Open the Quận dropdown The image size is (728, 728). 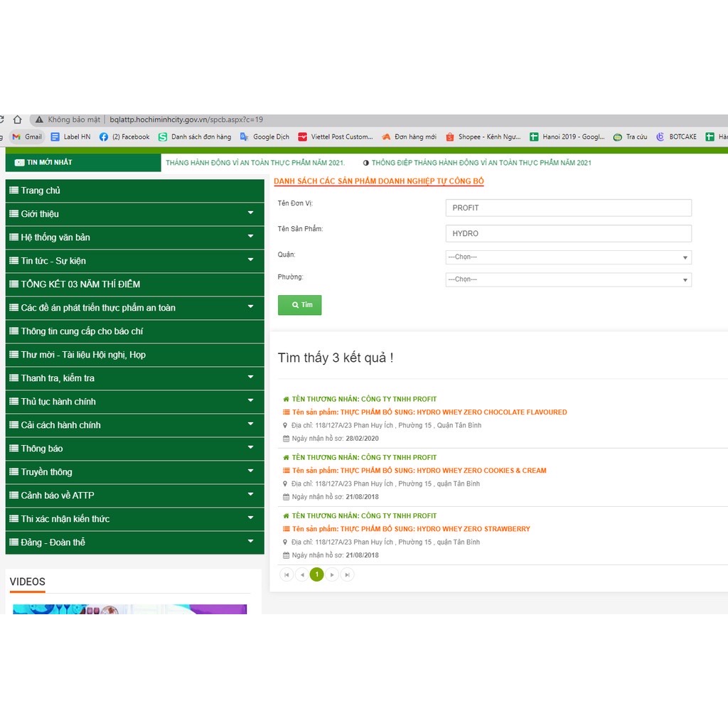tap(568, 257)
